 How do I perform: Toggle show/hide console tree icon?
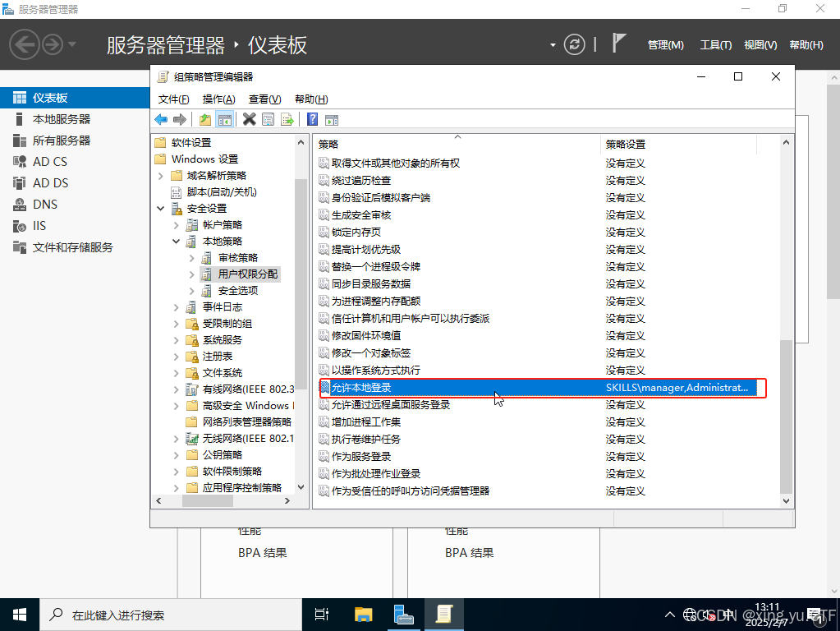(x=224, y=120)
